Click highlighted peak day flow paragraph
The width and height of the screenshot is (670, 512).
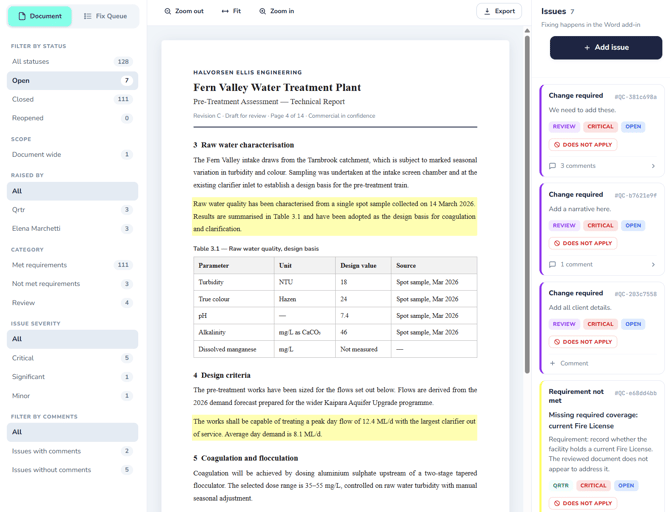pos(335,427)
